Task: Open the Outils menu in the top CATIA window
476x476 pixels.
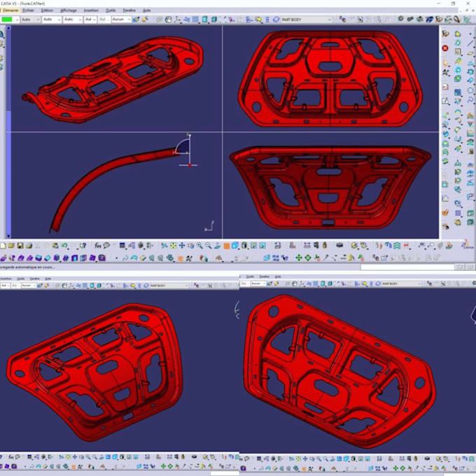Action: [111, 10]
